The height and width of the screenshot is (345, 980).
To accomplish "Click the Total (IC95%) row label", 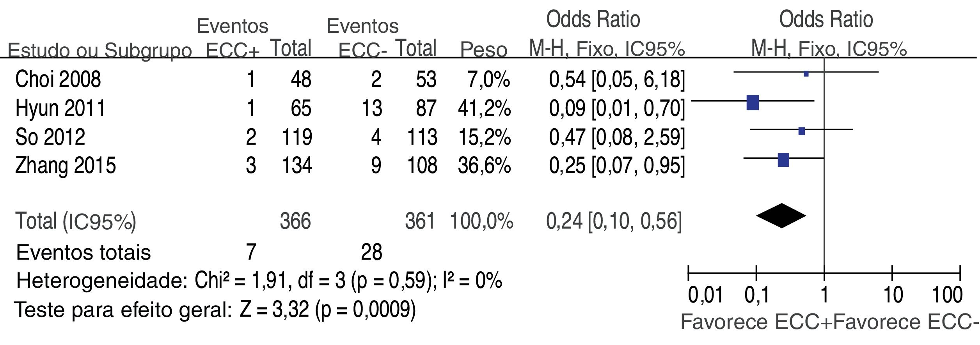I will [76, 221].
